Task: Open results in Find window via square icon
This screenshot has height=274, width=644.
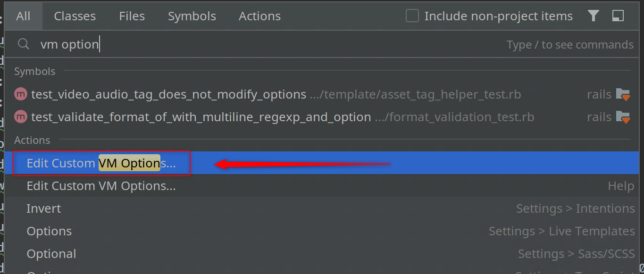Action: click(618, 16)
